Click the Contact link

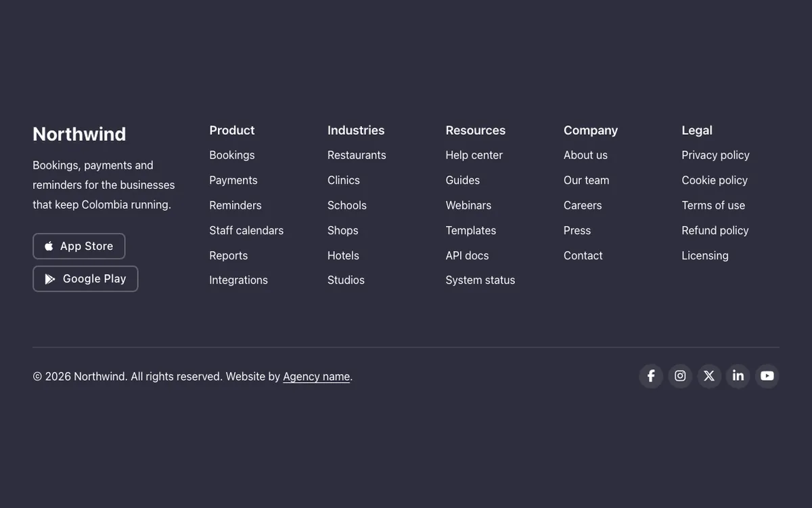point(583,255)
